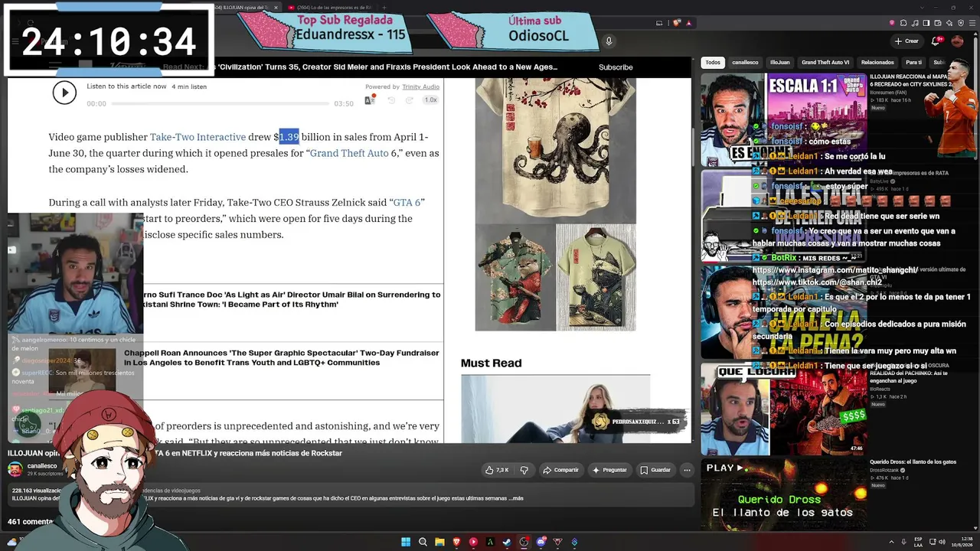Select the Todos filter chip
Image resolution: width=980 pixels, height=551 pixels.
click(713, 62)
